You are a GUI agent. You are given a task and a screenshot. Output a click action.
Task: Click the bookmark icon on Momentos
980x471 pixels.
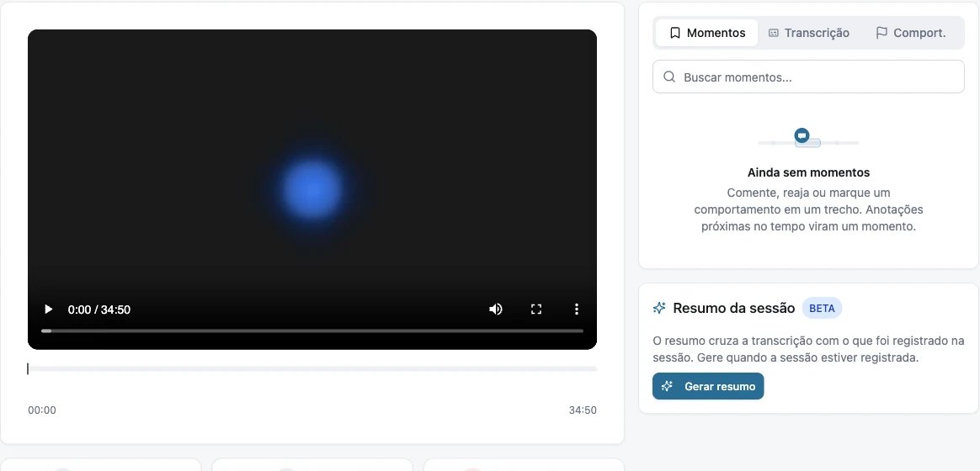675,33
